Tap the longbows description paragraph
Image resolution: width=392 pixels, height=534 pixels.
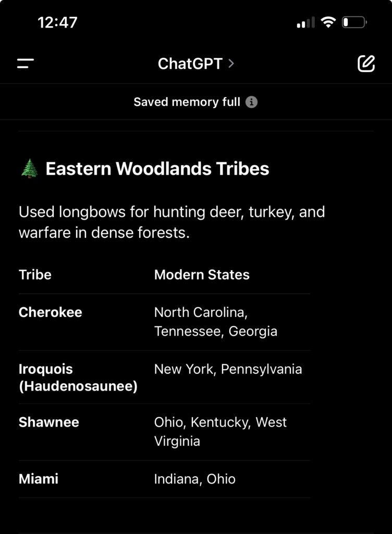(171, 222)
